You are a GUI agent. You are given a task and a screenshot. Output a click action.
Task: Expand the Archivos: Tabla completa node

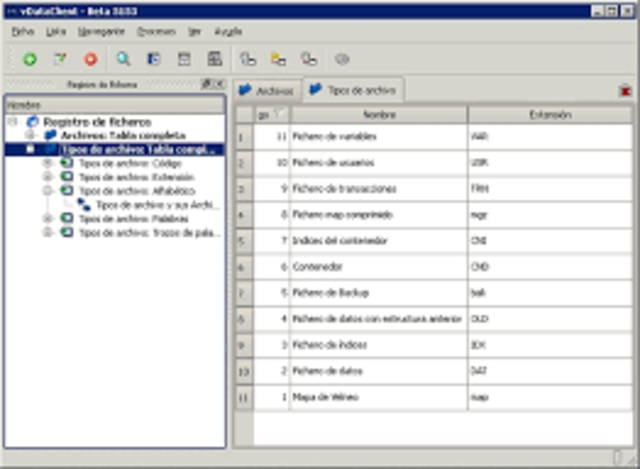pos(30,135)
